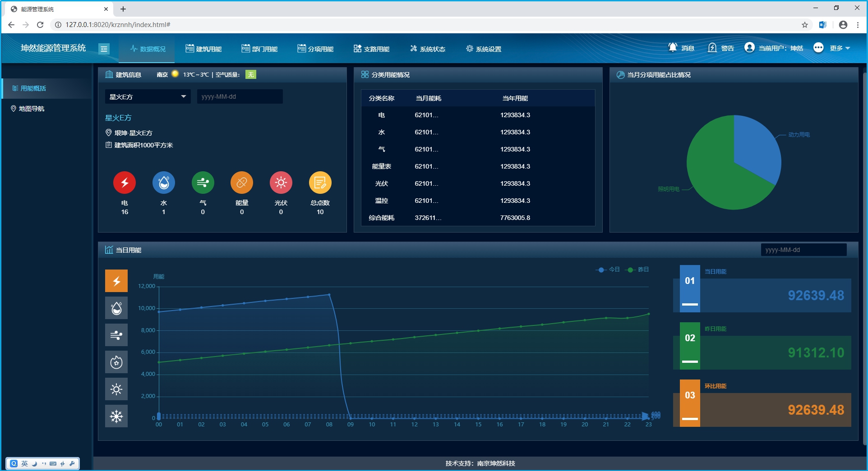Click the blue water droplet meter icon

click(164, 183)
